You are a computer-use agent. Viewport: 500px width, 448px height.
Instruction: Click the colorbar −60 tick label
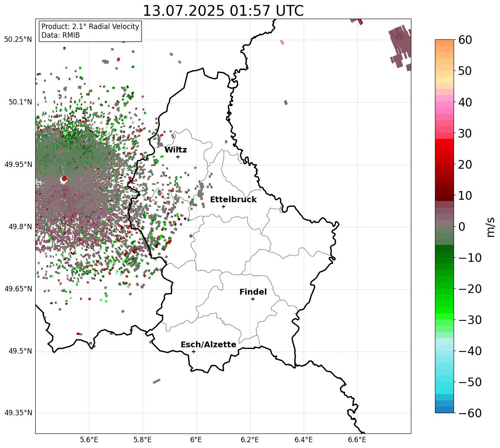coord(469,413)
